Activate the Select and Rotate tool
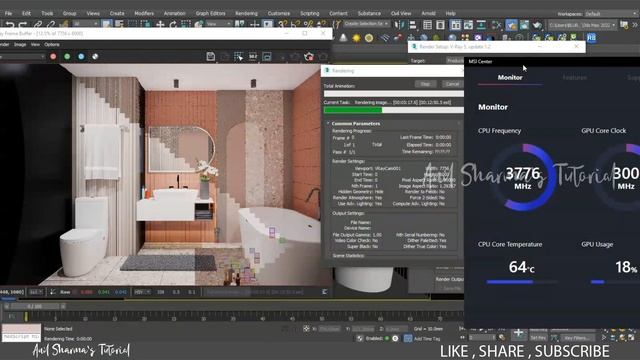The height and width of the screenshot is (360, 640). 173,24
